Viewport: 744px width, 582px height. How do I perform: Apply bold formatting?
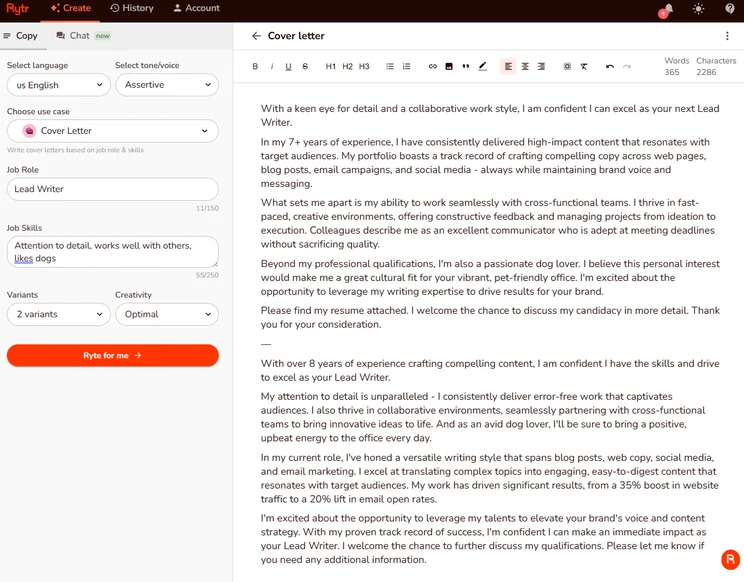pos(255,66)
